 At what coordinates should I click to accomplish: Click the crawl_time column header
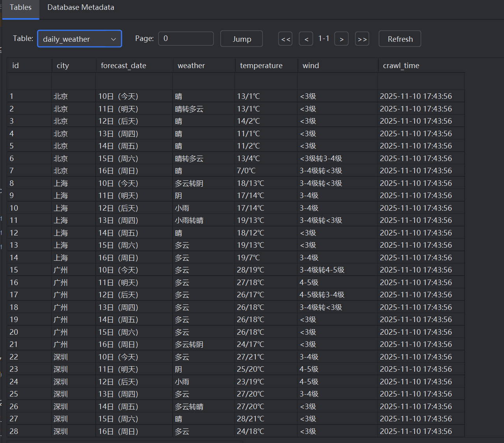[421, 65]
